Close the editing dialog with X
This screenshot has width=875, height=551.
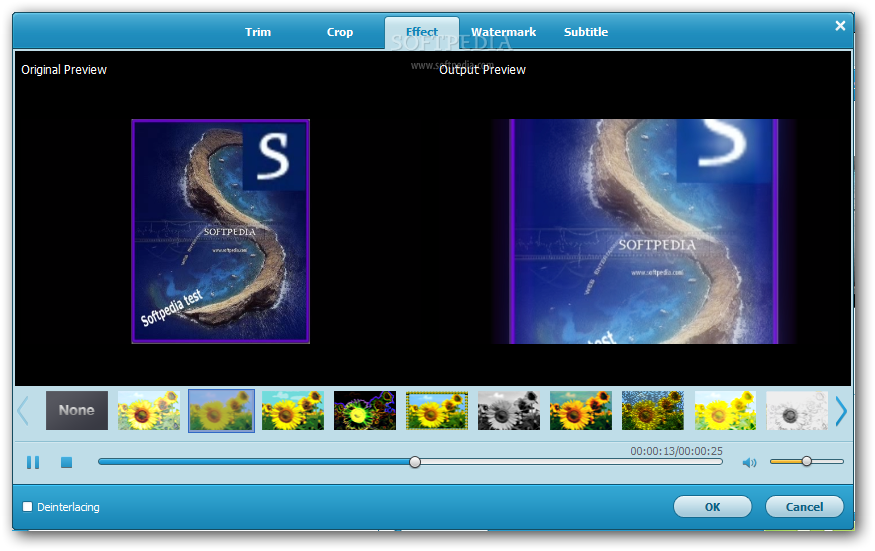[x=840, y=26]
